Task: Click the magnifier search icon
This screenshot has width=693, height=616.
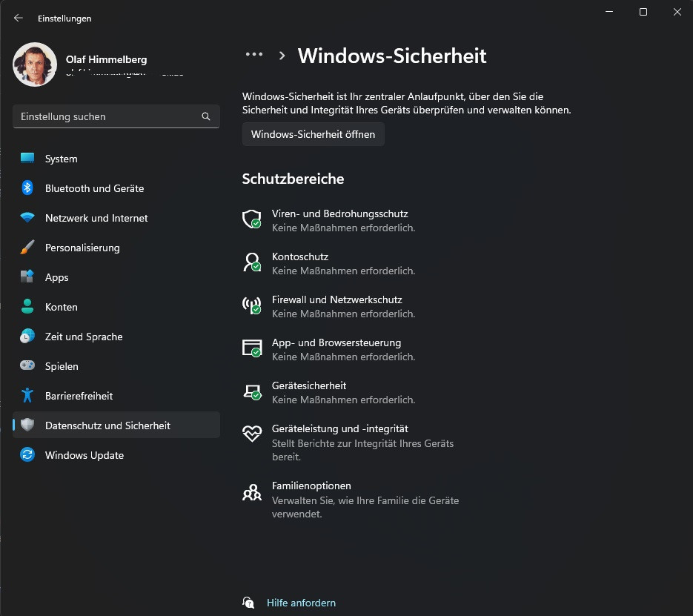Action: pyautogui.click(x=206, y=116)
